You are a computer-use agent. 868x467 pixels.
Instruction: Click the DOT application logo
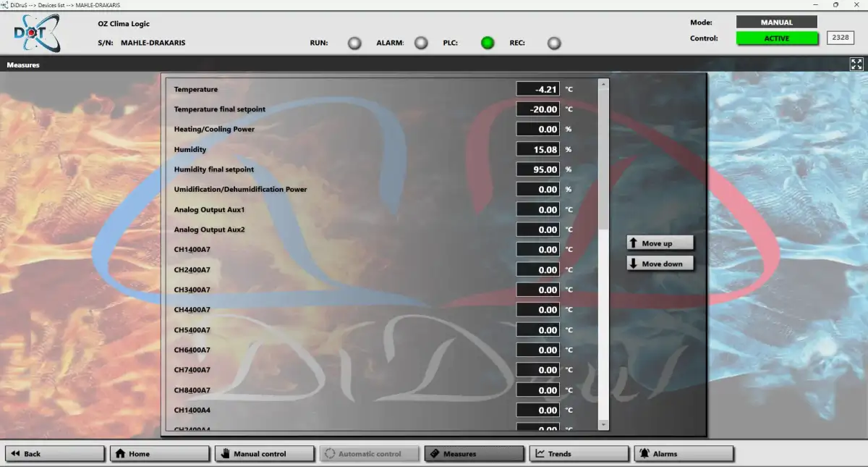pyautogui.click(x=36, y=34)
